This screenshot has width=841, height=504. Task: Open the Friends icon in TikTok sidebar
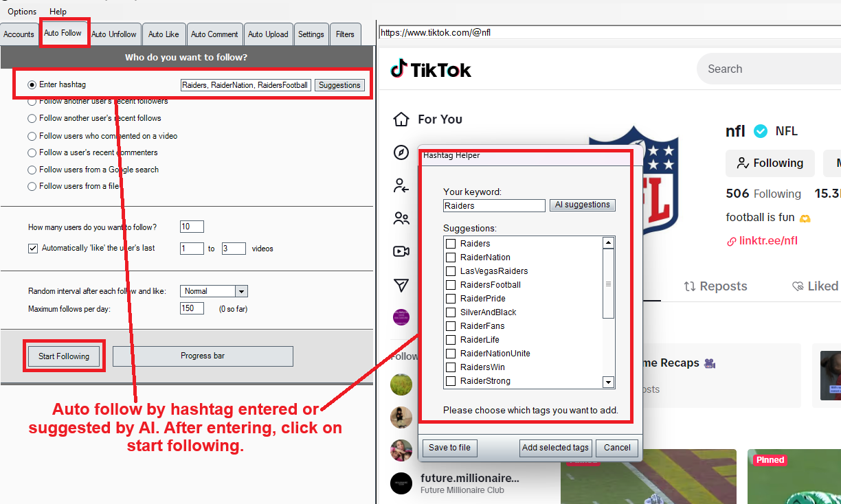click(x=401, y=218)
